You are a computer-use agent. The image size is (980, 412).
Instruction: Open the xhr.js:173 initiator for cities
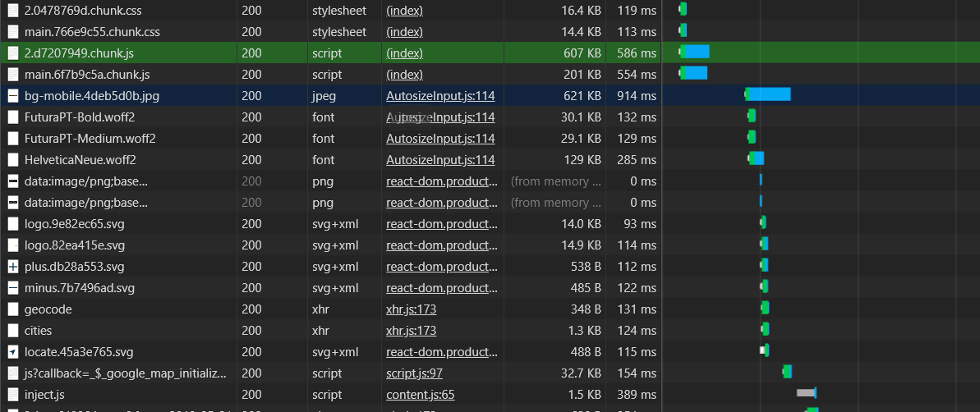click(x=411, y=331)
